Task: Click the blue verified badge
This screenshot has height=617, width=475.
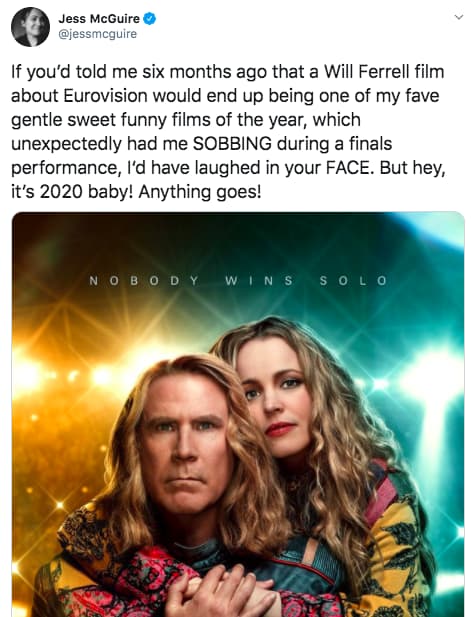Action: coord(150,18)
